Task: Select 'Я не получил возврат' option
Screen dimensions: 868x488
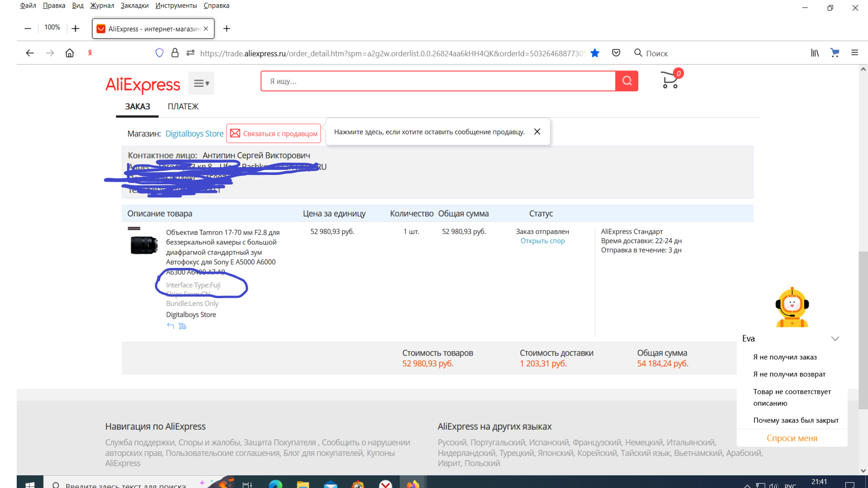Action: click(789, 374)
